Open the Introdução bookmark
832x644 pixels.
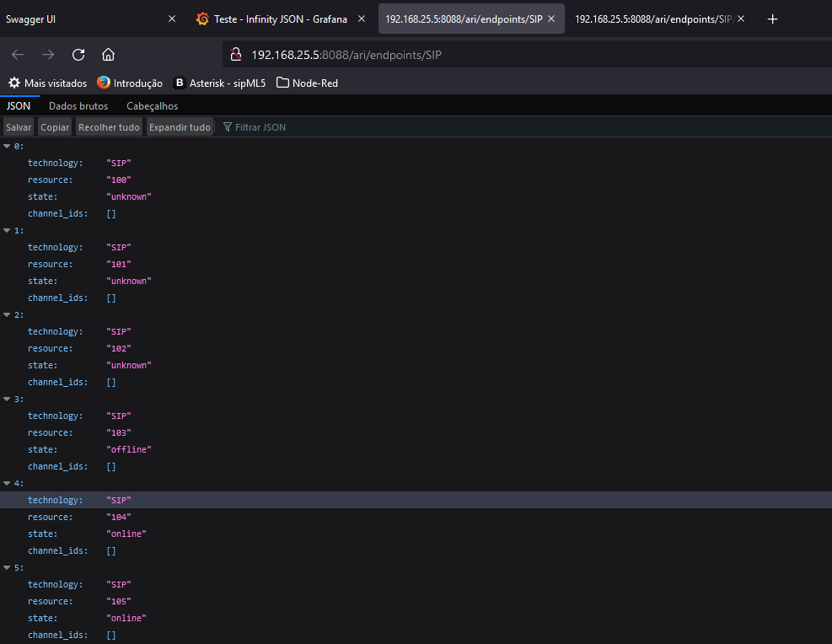coord(137,83)
